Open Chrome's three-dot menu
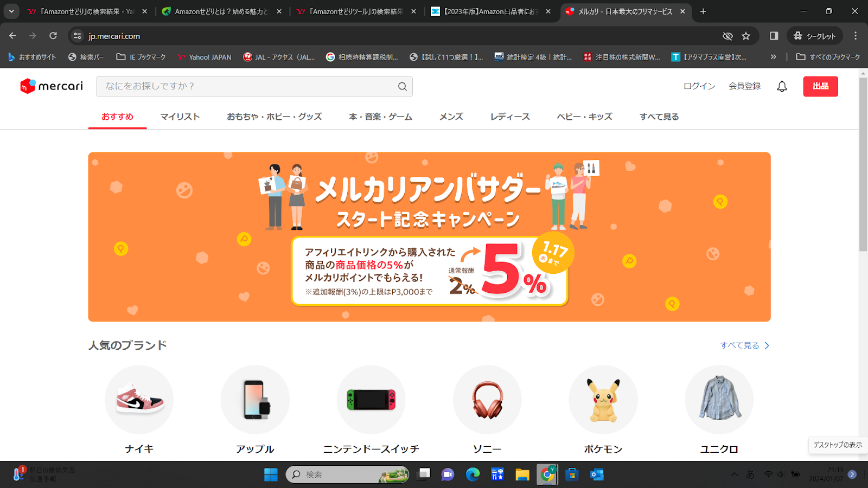This screenshot has height=488, width=868. pyautogui.click(x=856, y=36)
